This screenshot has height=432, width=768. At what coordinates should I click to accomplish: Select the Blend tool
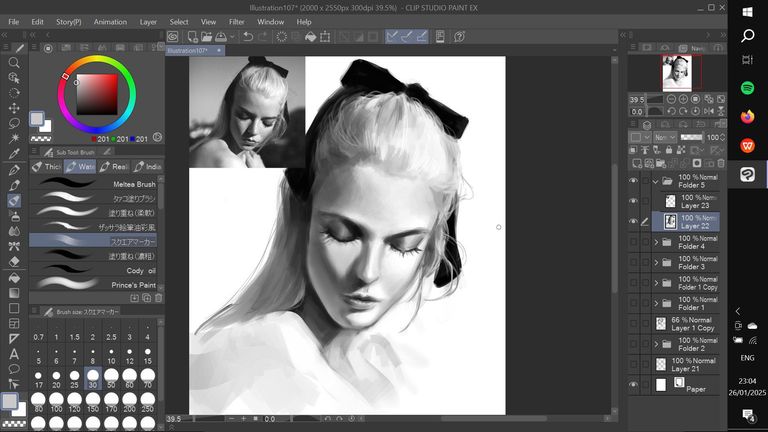14,231
